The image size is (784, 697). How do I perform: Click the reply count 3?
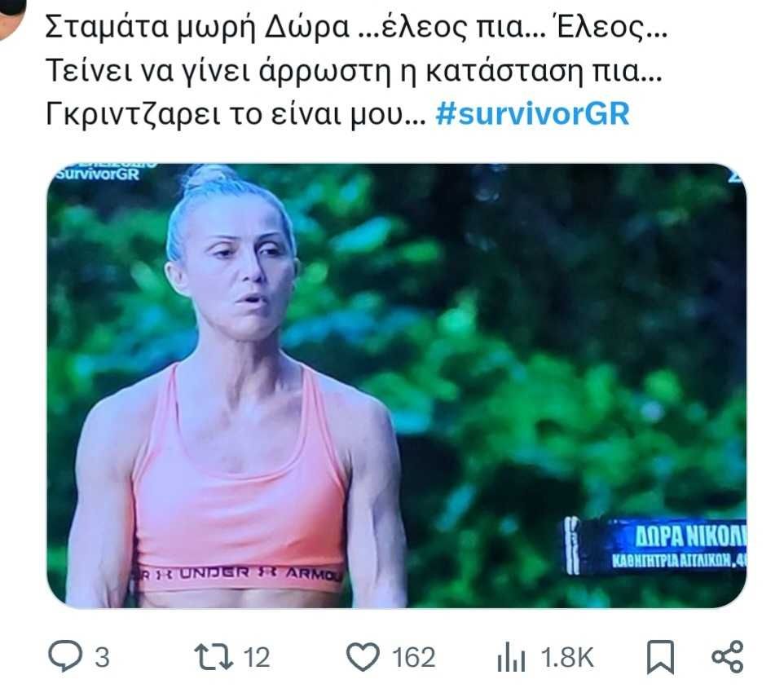click(x=102, y=657)
